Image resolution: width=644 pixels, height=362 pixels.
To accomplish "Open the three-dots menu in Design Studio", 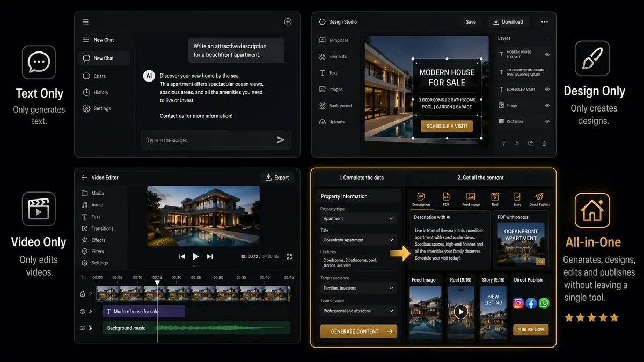I will point(545,22).
